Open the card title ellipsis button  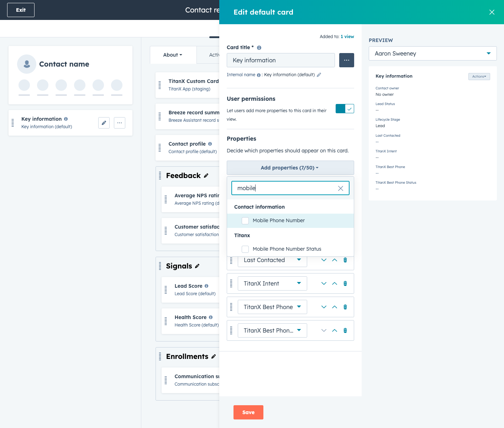[347, 60]
